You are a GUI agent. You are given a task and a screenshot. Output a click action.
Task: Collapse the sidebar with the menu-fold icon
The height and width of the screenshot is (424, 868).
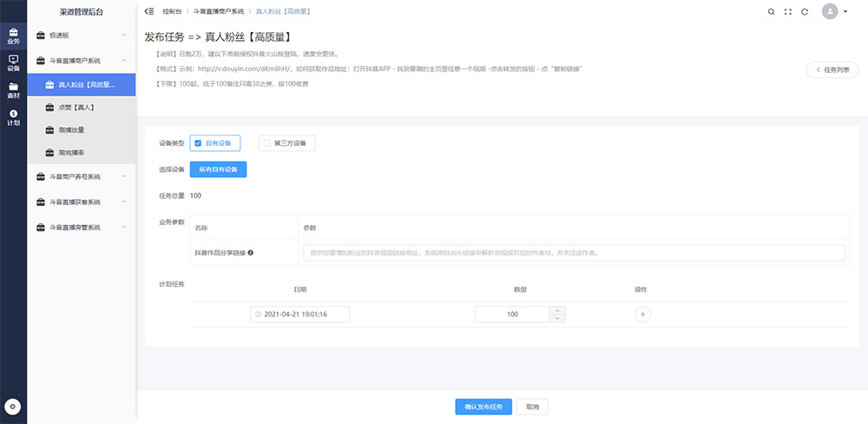tap(149, 11)
